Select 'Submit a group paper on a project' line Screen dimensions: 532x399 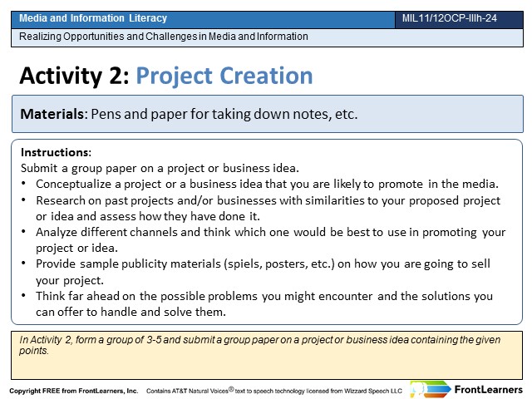tap(160, 168)
